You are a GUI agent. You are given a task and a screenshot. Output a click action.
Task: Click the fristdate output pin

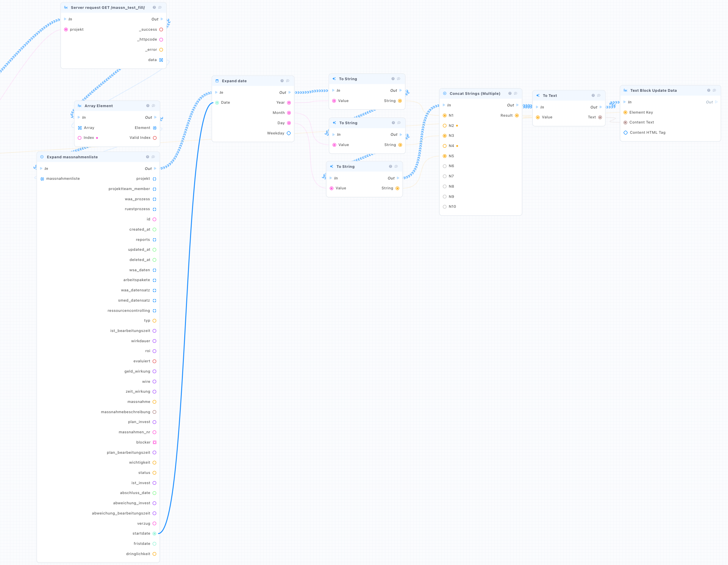coord(155,544)
